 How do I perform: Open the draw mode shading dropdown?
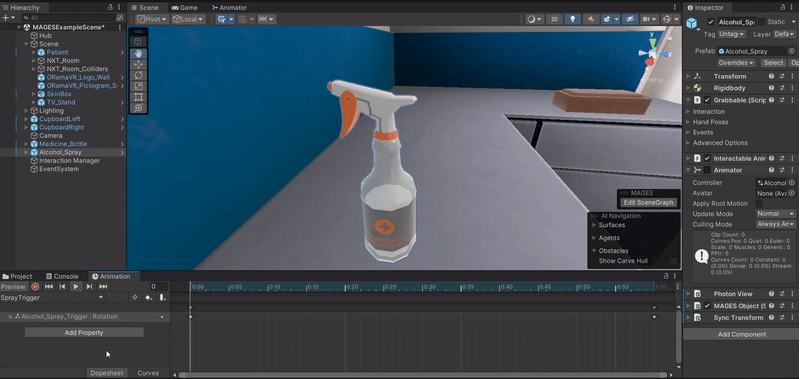(534, 19)
